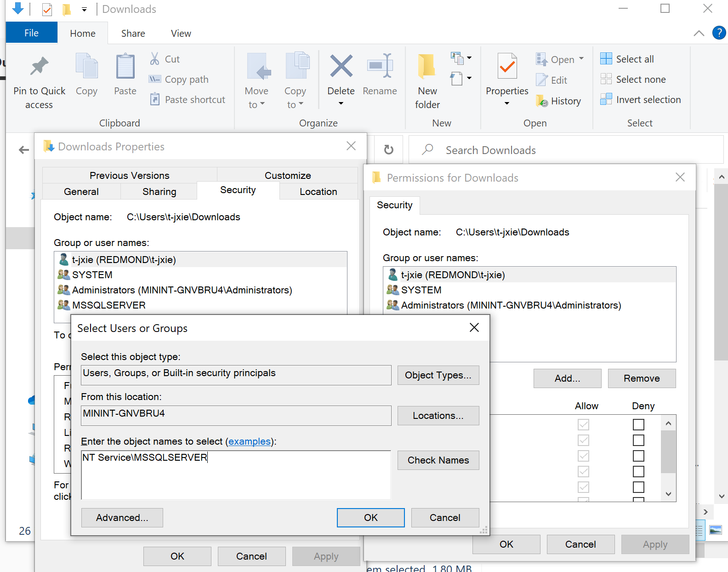This screenshot has height=572, width=728.
Task: Switch to the View ribbon tab
Action: [x=181, y=34]
